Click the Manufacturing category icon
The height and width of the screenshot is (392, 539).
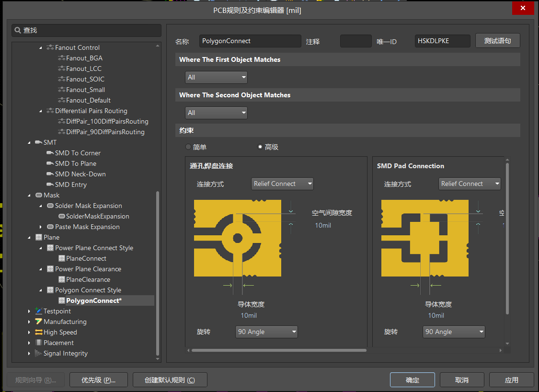(39, 322)
